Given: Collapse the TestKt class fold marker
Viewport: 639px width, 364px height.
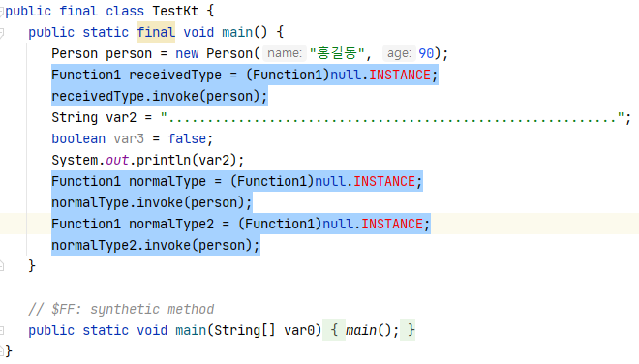Looking at the screenshot, I should pos(2,12).
